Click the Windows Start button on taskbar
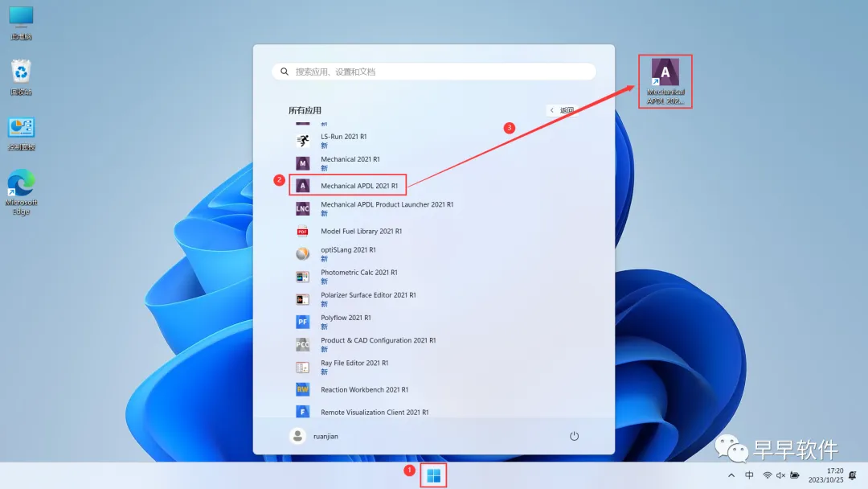 coord(433,475)
